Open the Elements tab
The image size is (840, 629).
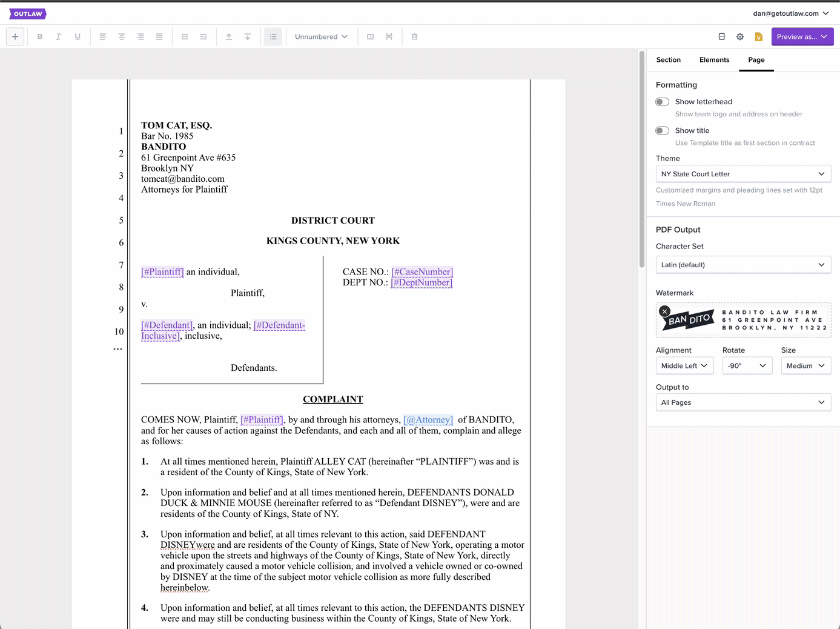[x=714, y=60]
